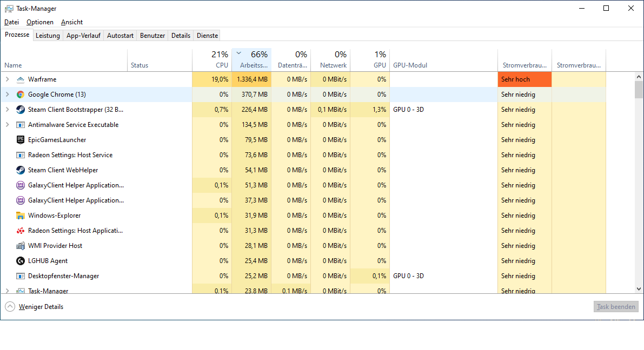Sort by the first Stromverbrauch column header
The image size is (644, 350).
point(525,60)
